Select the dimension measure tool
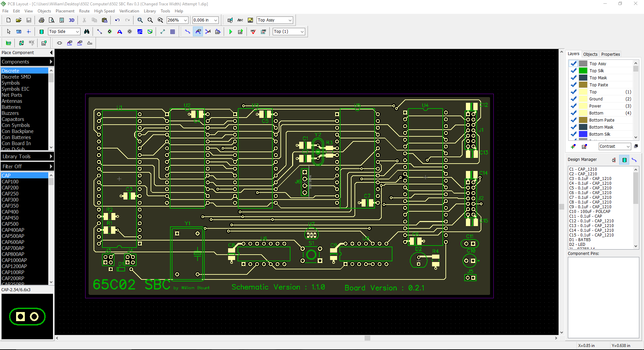The image size is (644, 350). click(163, 32)
